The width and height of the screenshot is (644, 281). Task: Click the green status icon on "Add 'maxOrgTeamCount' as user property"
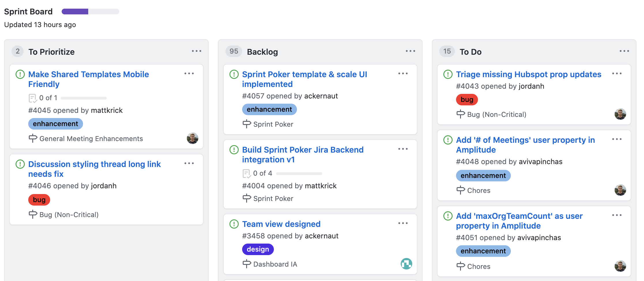[x=448, y=216]
